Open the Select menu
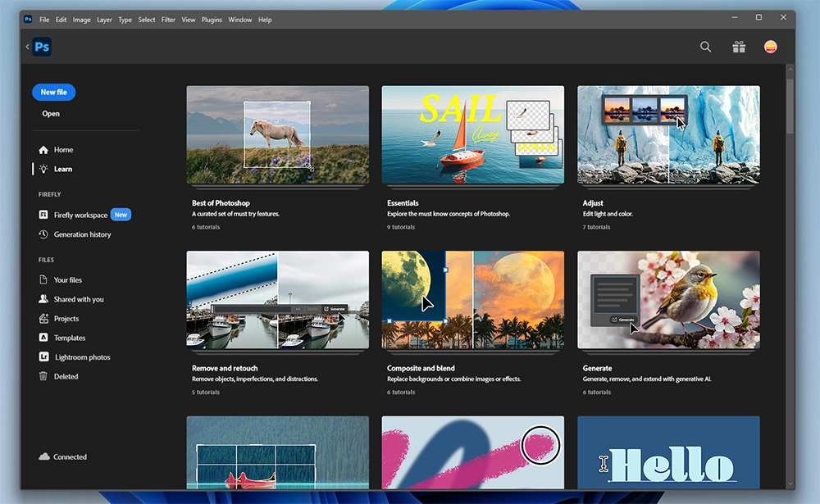The height and width of the screenshot is (504, 820). coord(147,20)
